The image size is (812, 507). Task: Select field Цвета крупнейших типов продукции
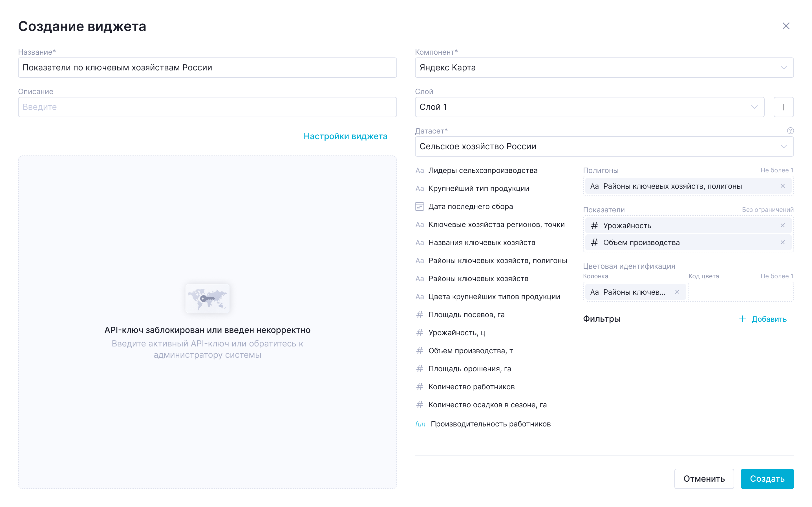[494, 296]
